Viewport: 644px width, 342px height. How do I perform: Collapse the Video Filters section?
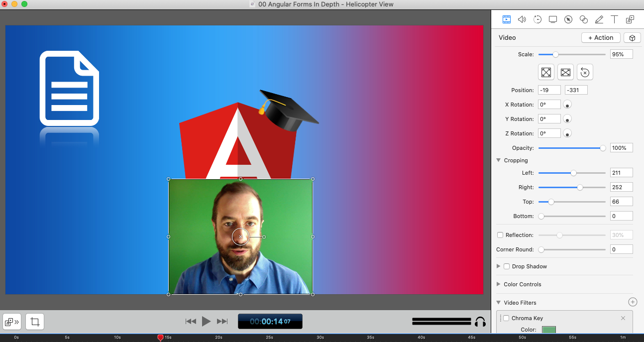(499, 302)
